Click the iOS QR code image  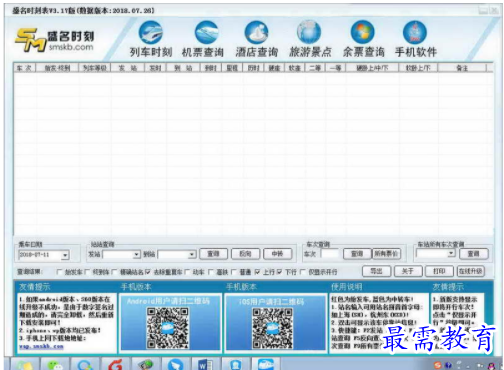tap(273, 328)
